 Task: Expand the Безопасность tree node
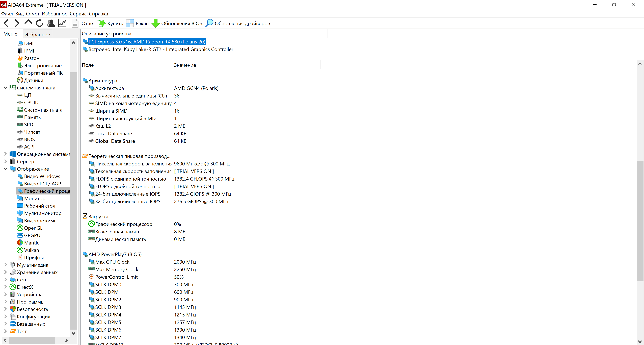pyautogui.click(x=6, y=309)
